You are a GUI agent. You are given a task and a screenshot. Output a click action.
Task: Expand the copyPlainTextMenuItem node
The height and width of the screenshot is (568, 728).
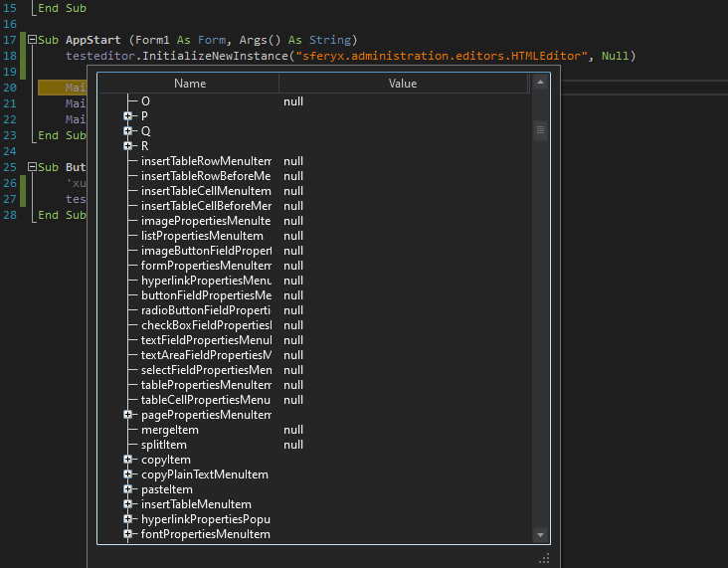click(x=127, y=474)
